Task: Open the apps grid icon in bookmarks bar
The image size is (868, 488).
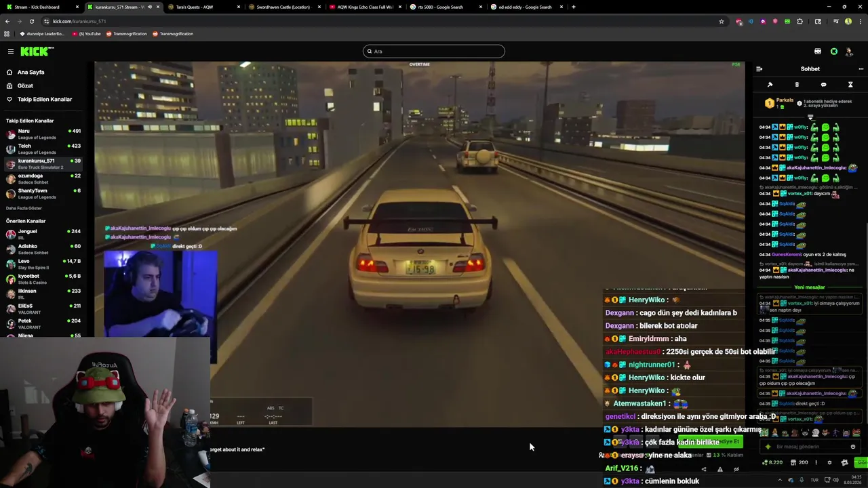Action: pyautogui.click(x=7, y=33)
